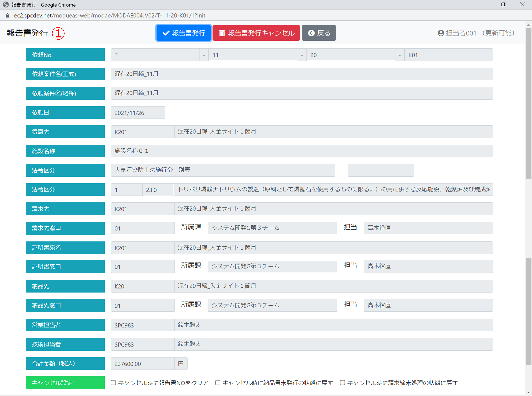The height and width of the screenshot is (396, 532).
Task: Click the キャンセル設定 green label
Action: tap(65, 383)
